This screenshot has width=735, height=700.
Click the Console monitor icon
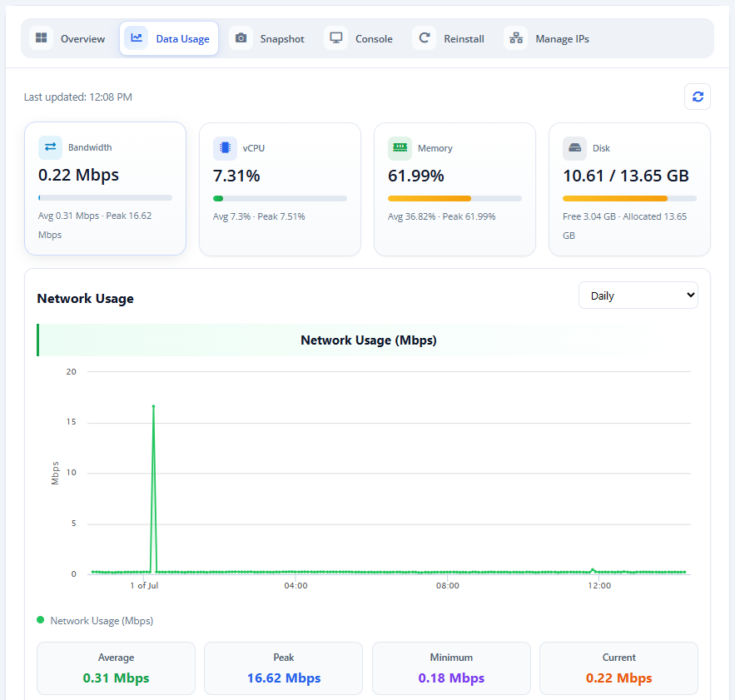336,38
